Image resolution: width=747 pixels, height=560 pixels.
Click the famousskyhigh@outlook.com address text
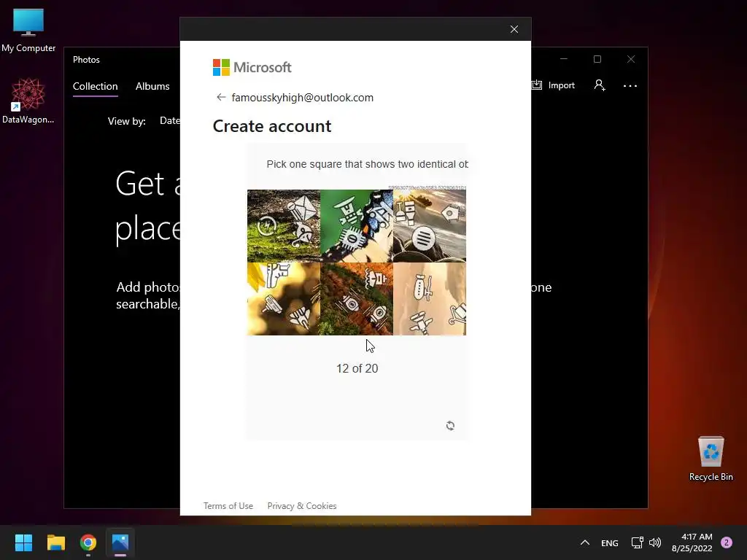tap(303, 98)
